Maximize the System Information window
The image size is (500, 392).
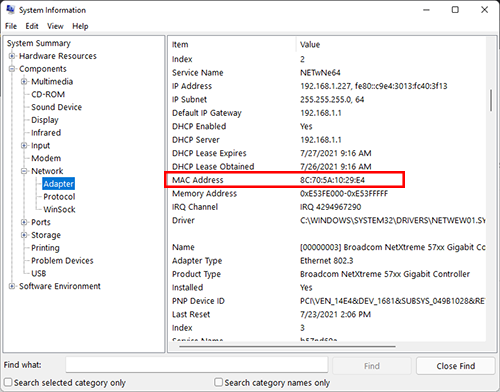click(x=455, y=10)
